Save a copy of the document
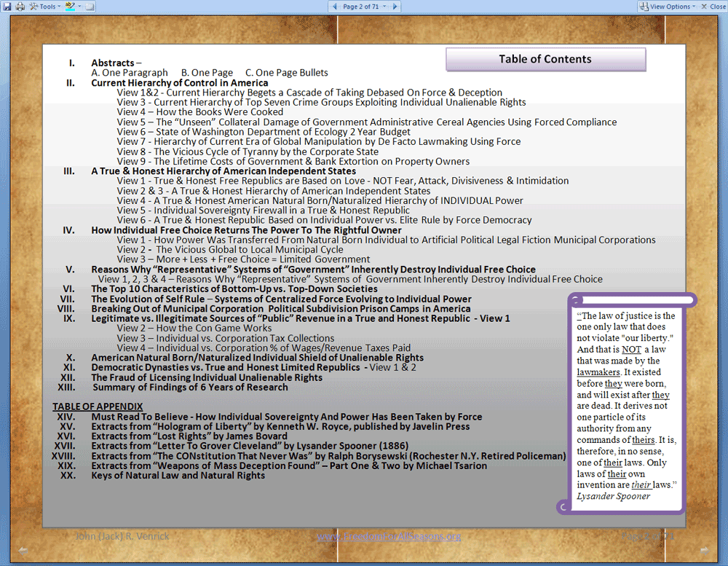This screenshot has width=728, height=566. click(x=7, y=6)
